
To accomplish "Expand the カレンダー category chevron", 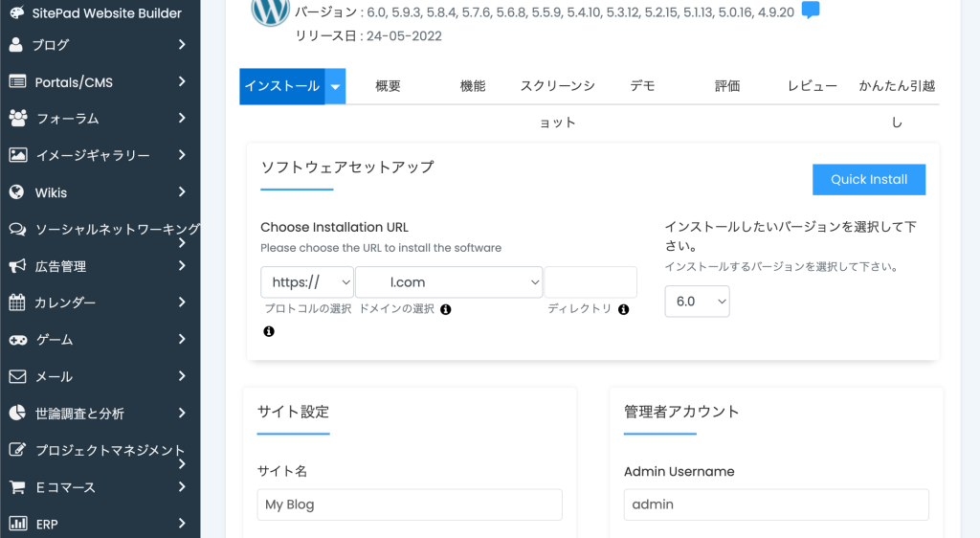I will 182,302.
